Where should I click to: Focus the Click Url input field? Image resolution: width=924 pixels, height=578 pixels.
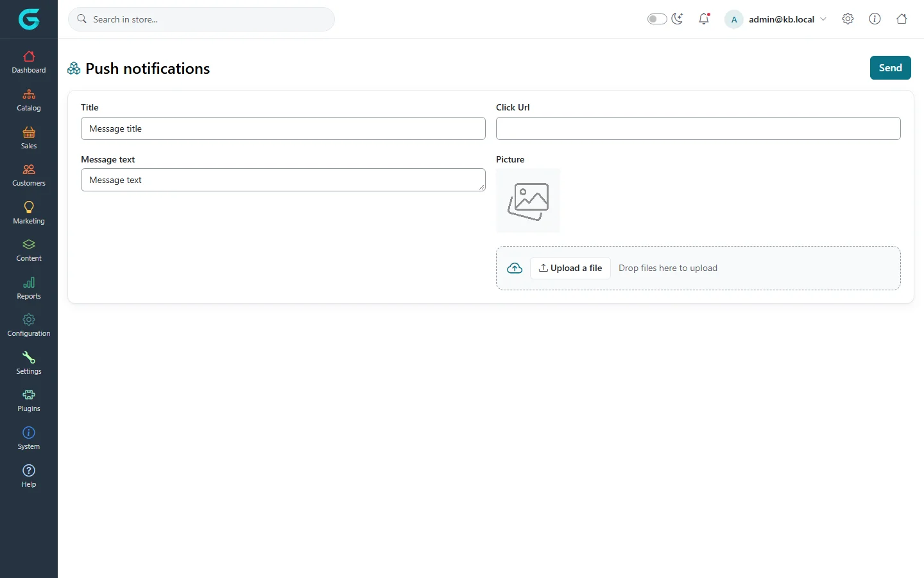[698, 128]
